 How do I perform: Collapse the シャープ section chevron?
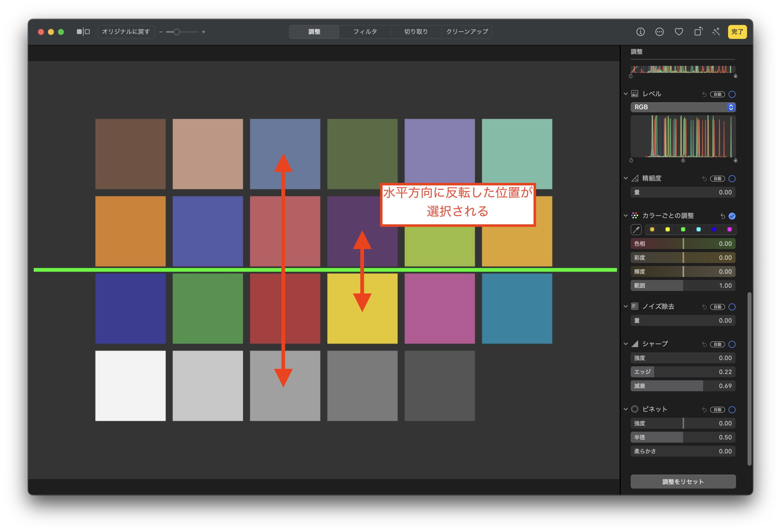[625, 344]
